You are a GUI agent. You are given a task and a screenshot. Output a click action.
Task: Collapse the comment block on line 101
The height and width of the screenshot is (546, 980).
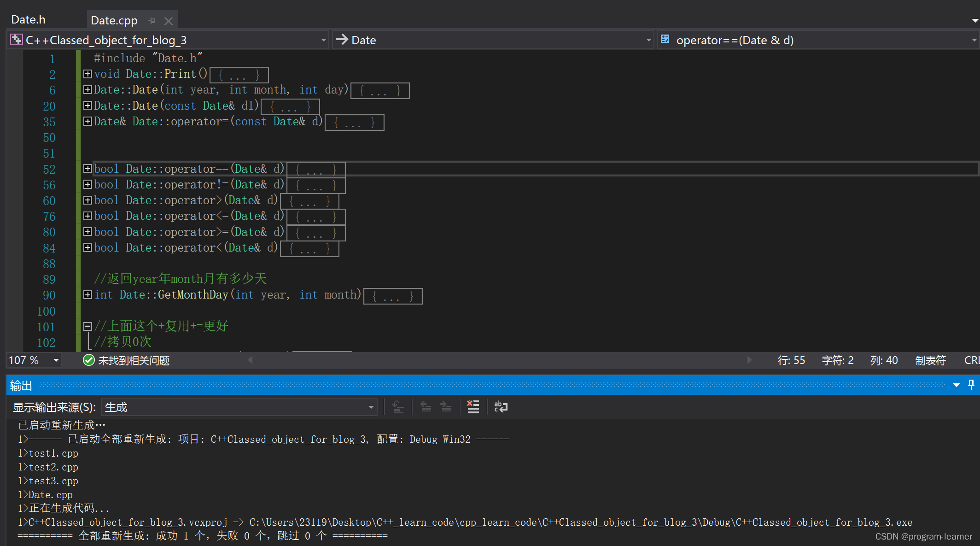[87, 326]
